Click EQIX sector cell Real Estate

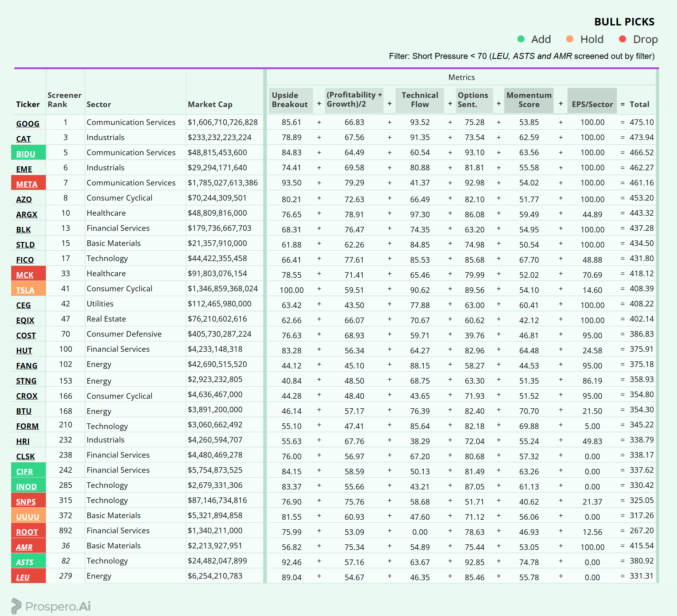tap(106, 319)
